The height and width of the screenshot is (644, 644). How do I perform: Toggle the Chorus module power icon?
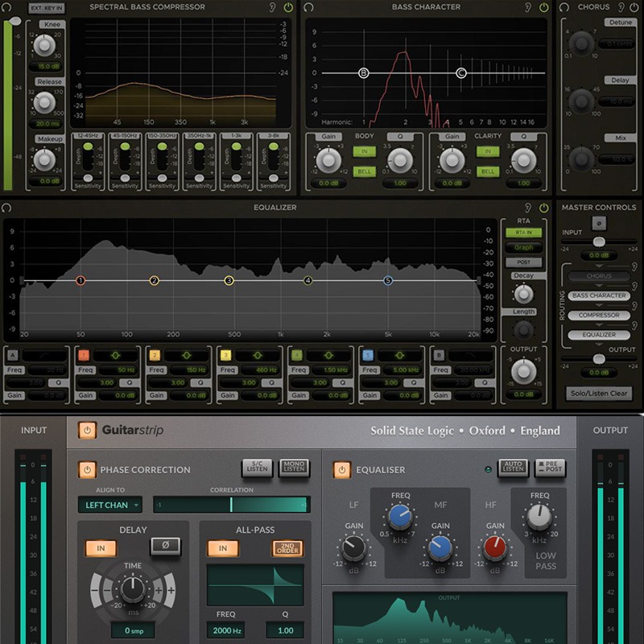(634, 7)
